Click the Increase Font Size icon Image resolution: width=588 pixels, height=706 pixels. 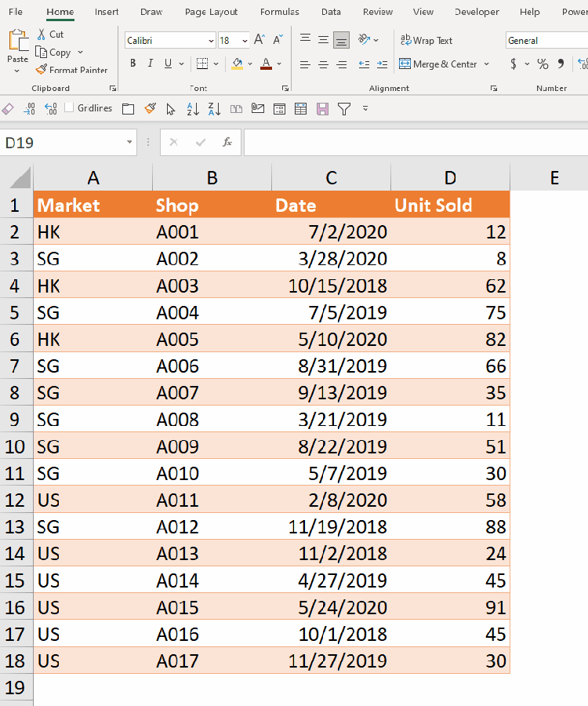[260, 40]
